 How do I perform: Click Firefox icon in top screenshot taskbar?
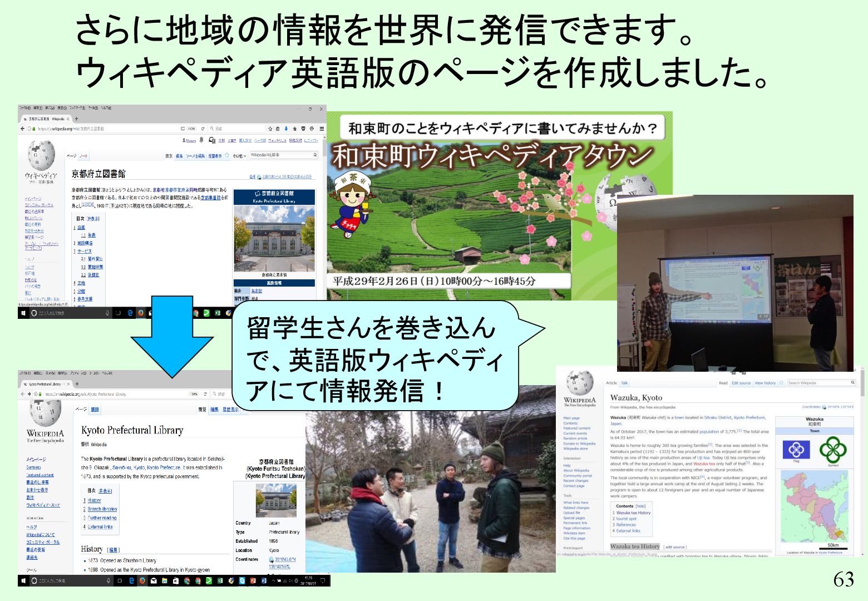[141, 313]
